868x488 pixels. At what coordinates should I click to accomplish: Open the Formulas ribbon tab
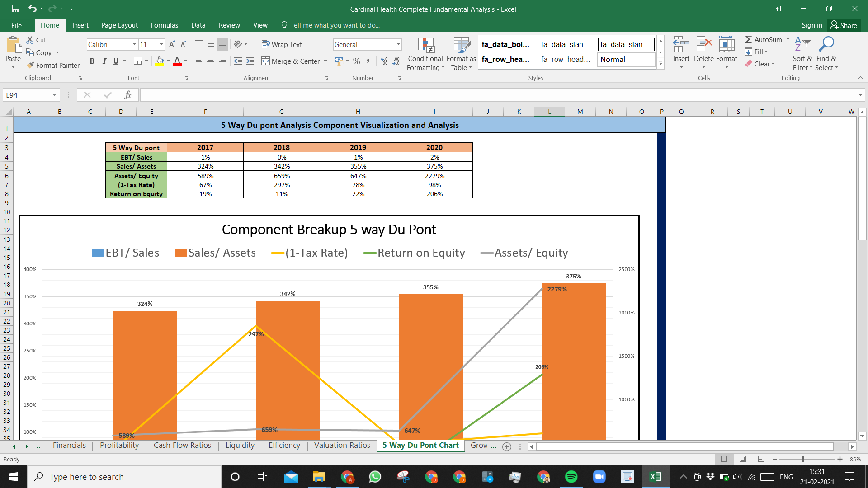point(165,25)
